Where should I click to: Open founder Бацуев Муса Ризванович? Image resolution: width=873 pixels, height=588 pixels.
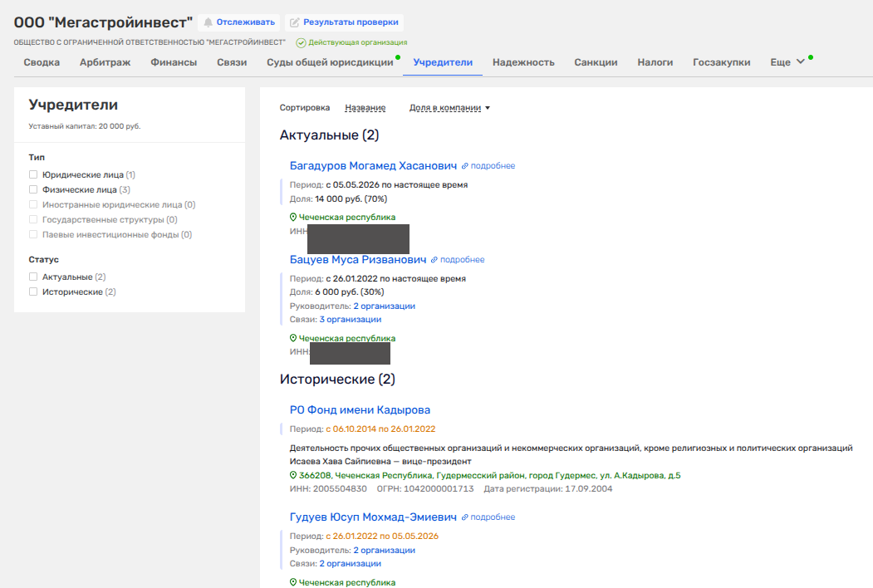click(358, 260)
